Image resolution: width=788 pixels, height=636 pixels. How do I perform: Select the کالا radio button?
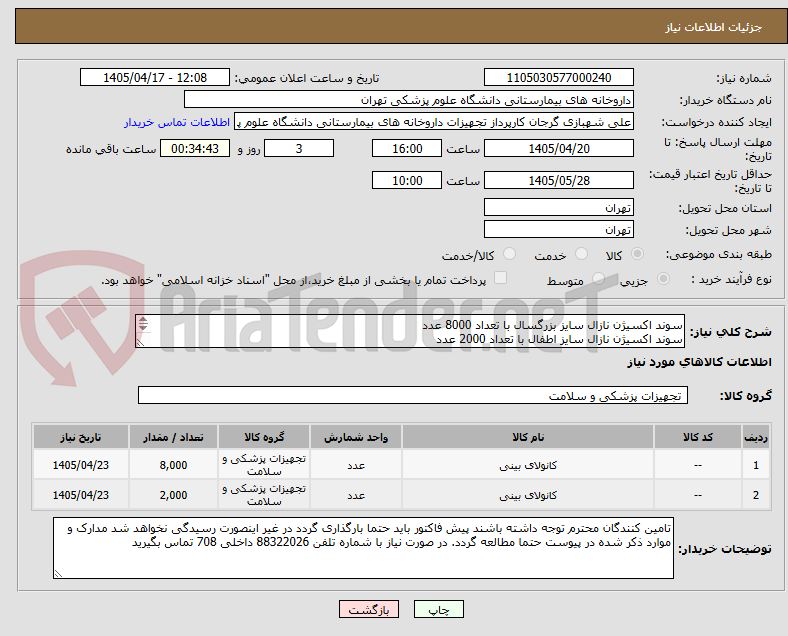637,254
